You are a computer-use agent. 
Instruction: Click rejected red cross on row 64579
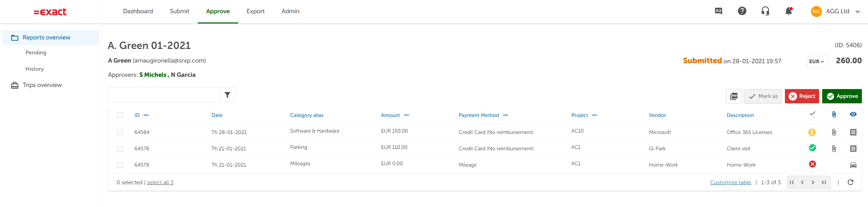point(812,164)
